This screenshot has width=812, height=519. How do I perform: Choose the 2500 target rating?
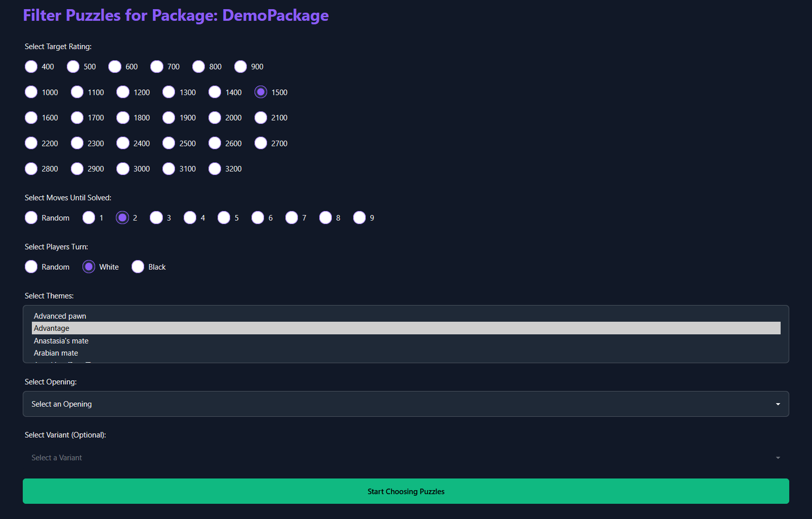pyautogui.click(x=169, y=143)
